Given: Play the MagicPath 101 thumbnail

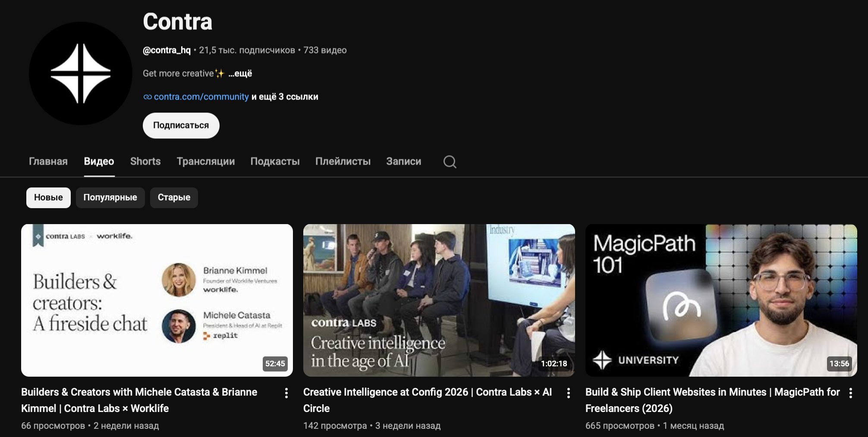Looking at the screenshot, I should click(721, 300).
